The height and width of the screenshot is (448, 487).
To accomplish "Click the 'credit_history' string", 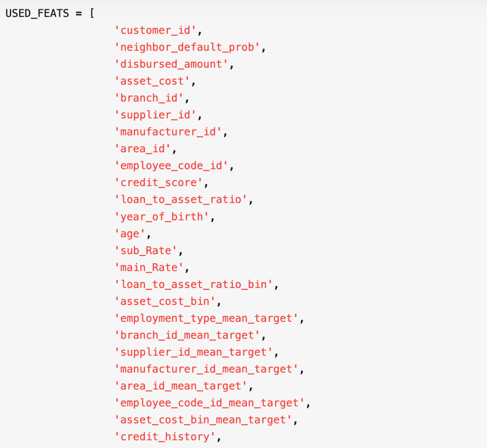I will [165, 437].
